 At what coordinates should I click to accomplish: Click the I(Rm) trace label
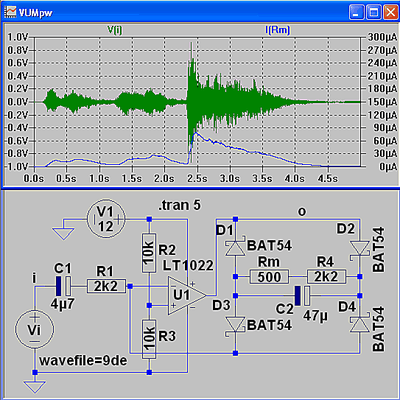278,30
